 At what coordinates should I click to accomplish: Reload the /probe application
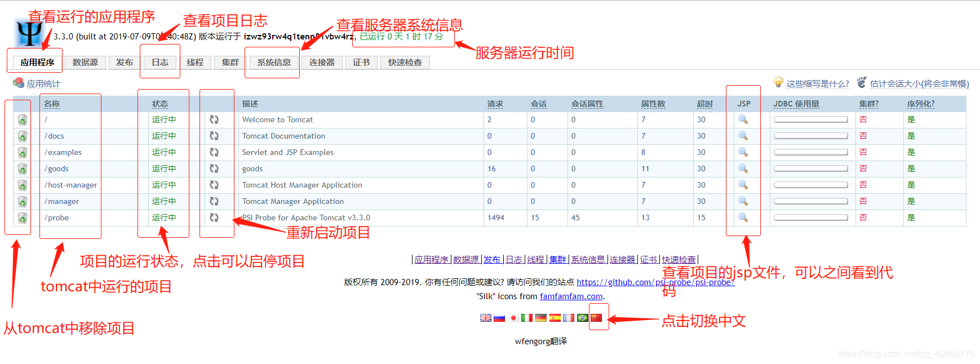[214, 217]
